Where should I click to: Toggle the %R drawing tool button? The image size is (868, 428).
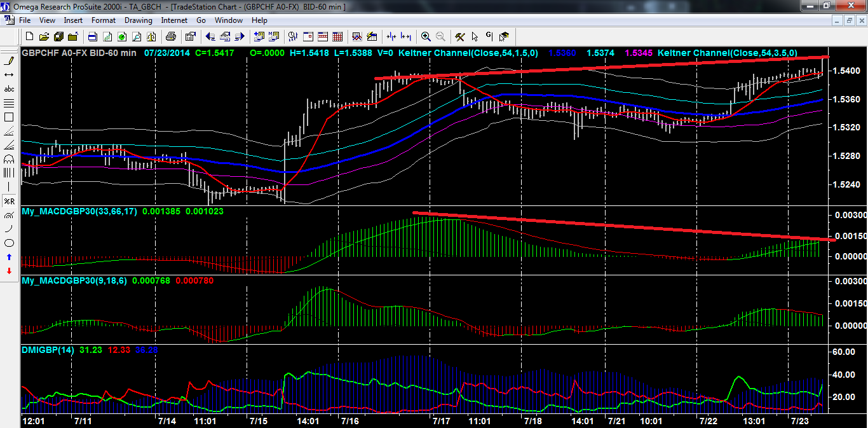click(9, 201)
